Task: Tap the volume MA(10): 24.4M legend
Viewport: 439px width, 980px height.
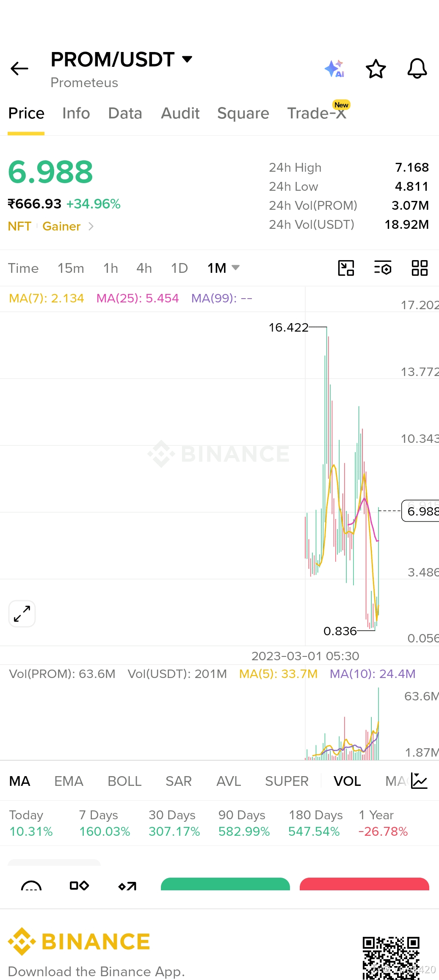Action: click(x=373, y=674)
